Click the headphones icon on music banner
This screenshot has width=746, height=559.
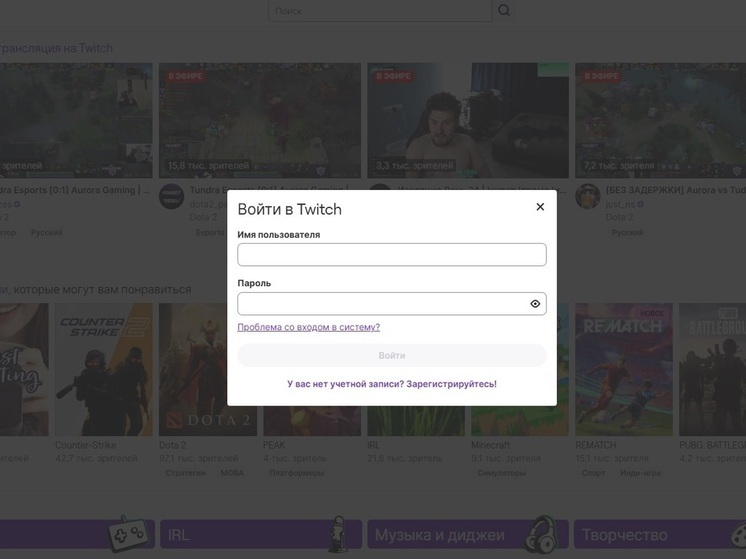click(x=541, y=534)
